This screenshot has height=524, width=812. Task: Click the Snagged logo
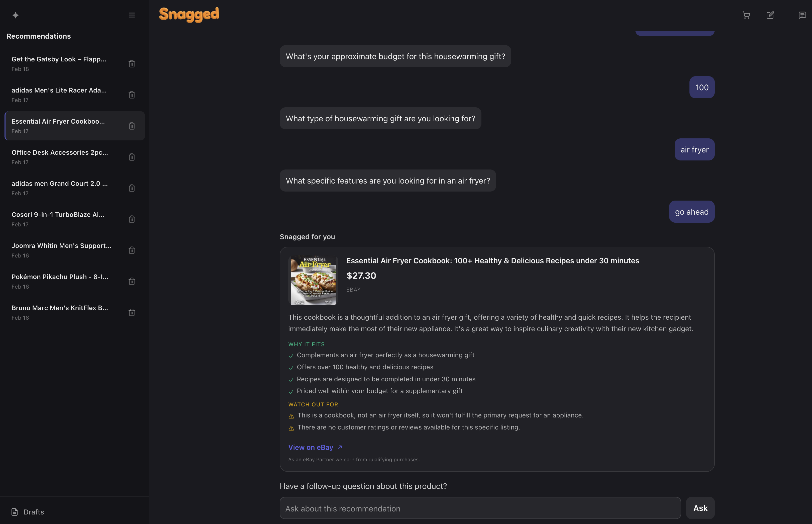pyautogui.click(x=189, y=15)
